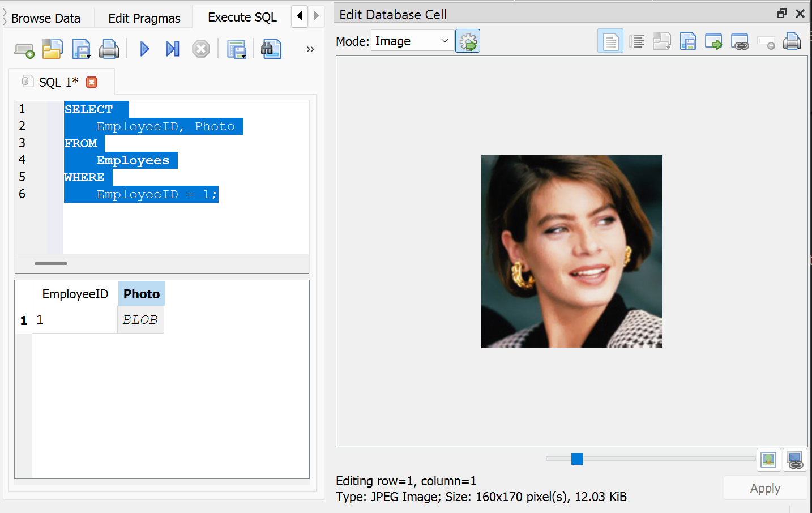Execute current line button
812x513 pixels.
[172, 49]
